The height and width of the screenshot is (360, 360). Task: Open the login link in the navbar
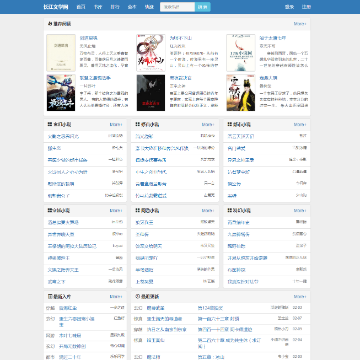click(289, 7)
